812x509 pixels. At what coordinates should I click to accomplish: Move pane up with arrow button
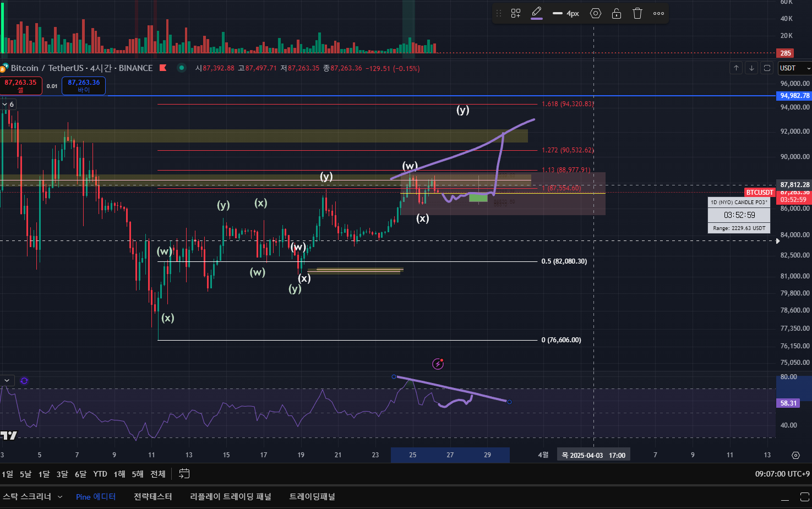pyautogui.click(x=736, y=68)
